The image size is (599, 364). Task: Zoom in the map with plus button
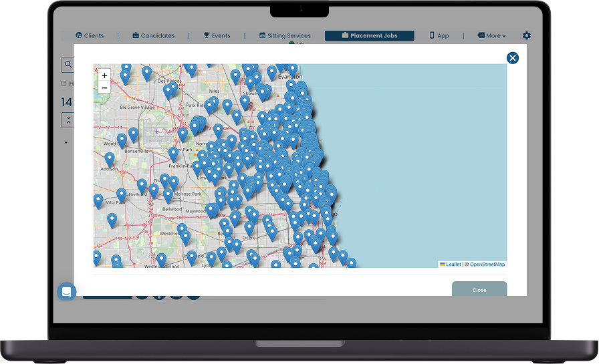coord(104,75)
